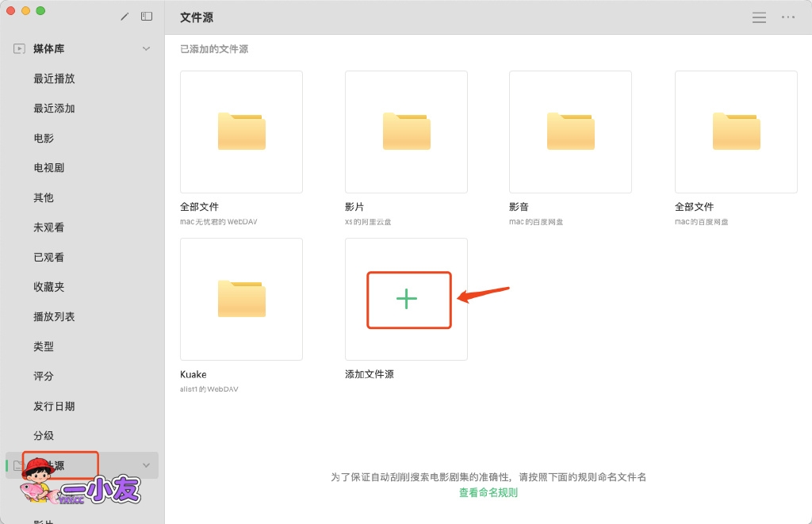Go to 播放列表 in the sidebar

point(54,316)
